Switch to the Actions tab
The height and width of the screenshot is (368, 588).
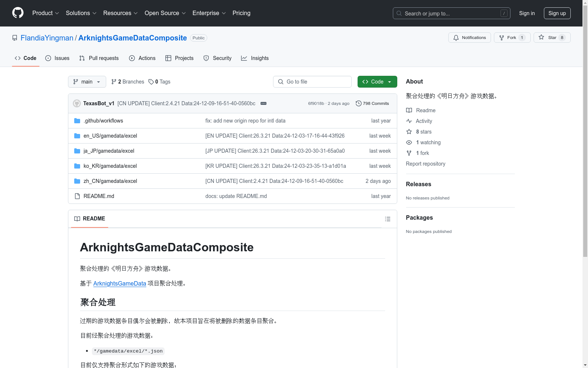point(142,58)
